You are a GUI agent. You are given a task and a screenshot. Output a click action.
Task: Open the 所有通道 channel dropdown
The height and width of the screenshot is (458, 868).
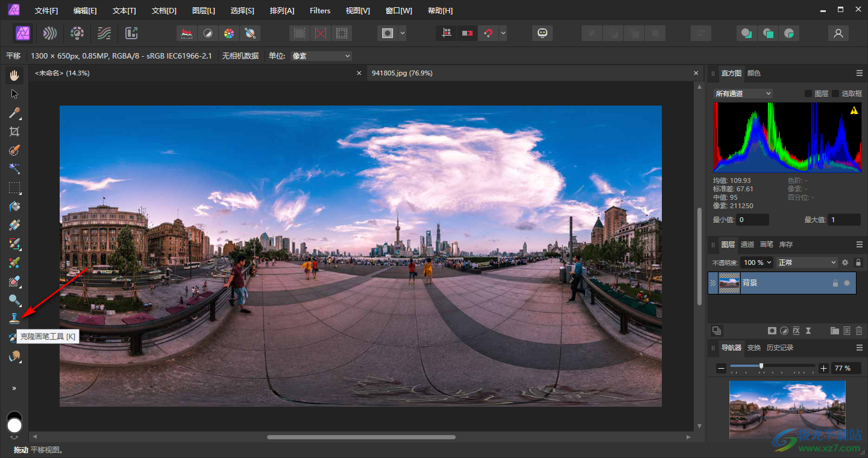pos(743,94)
